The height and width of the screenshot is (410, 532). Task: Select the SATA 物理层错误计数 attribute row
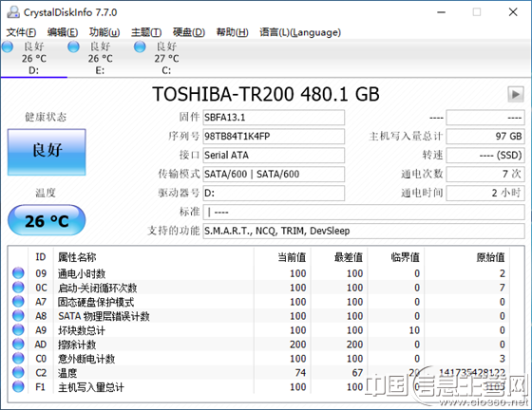click(258, 316)
